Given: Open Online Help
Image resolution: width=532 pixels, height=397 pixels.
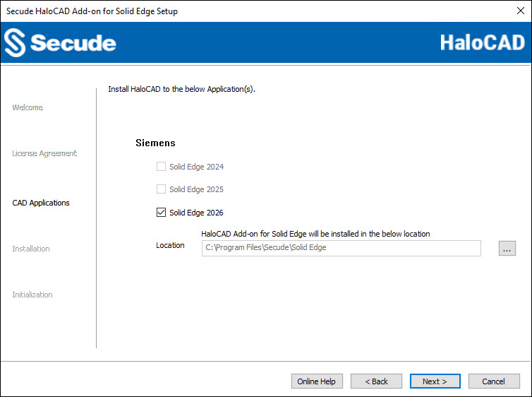Looking at the screenshot, I should click(x=317, y=381).
